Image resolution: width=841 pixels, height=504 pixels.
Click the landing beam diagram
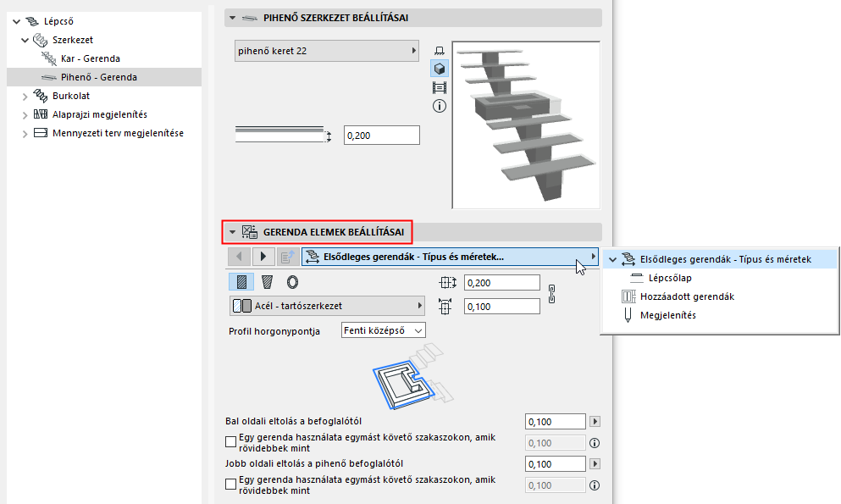click(413, 376)
